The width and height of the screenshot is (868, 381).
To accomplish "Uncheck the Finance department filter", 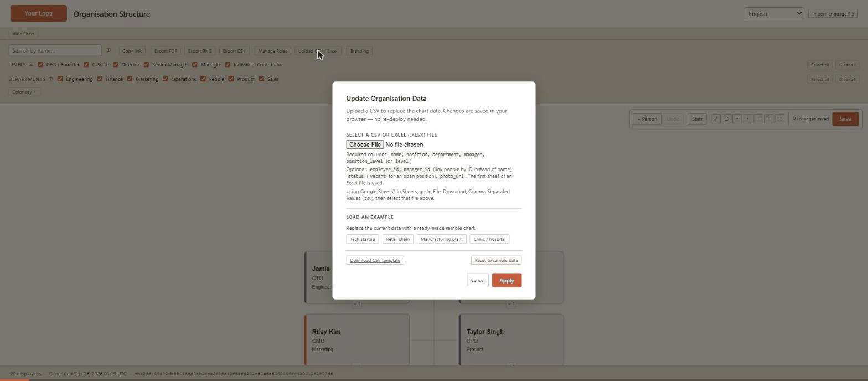I will click(100, 79).
